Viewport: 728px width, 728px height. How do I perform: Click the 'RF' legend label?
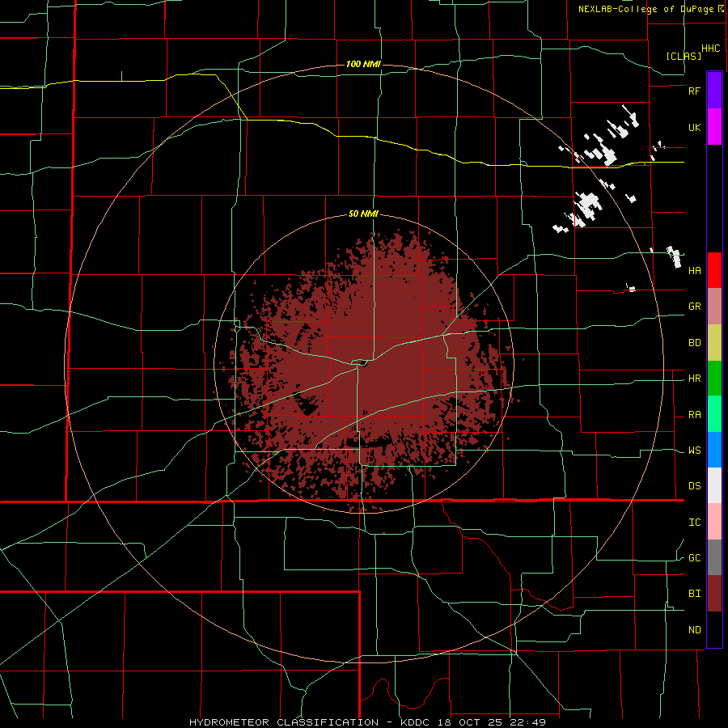[694, 91]
